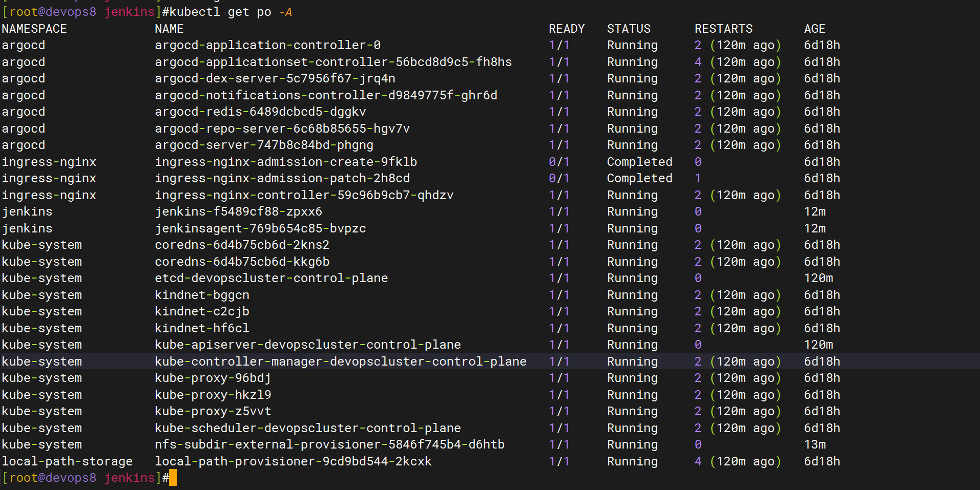Click the orange cursor at bottom prompt
The image size is (980, 490).
tap(173, 478)
